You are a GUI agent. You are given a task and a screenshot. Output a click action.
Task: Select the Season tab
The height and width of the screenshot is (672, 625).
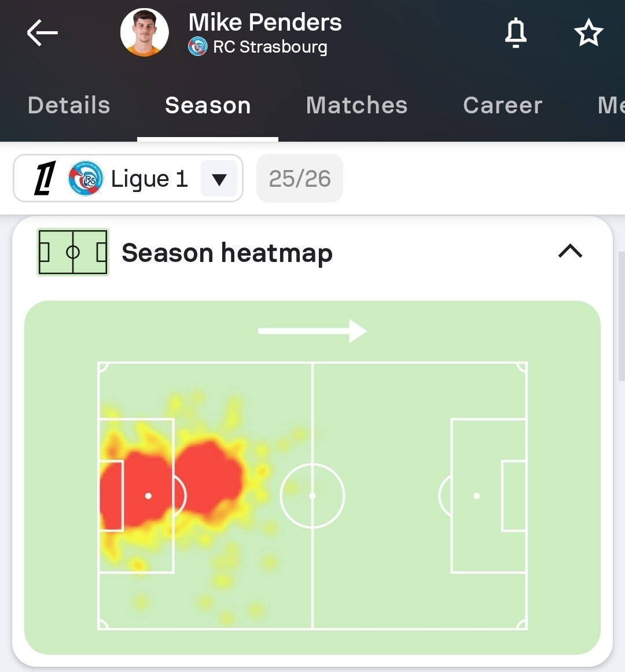coord(208,105)
